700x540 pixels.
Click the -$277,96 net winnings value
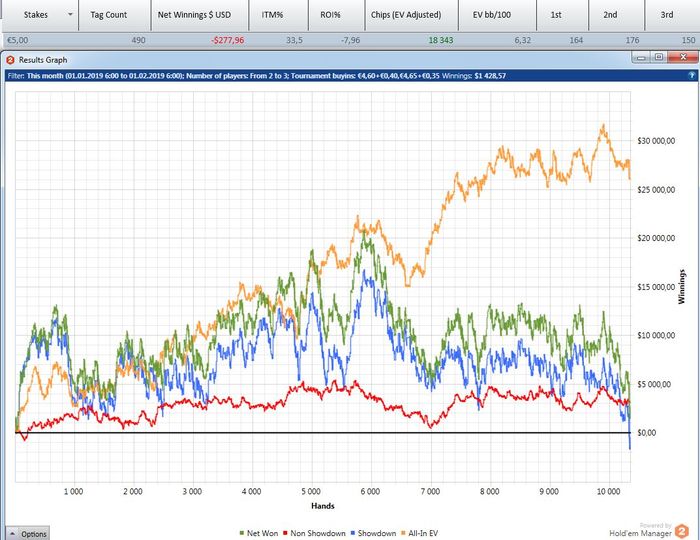[228, 40]
